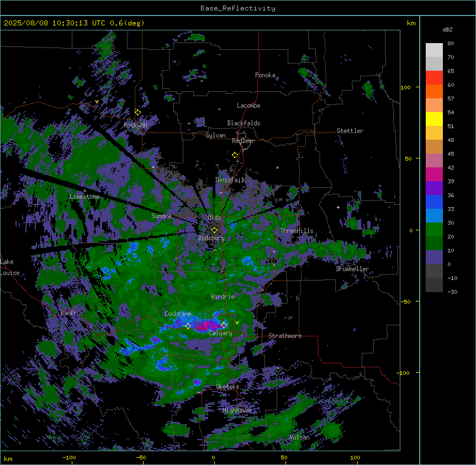Click the Limestone label on the map
Viewport: 476px width, 465px height.
(x=84, y=197)
